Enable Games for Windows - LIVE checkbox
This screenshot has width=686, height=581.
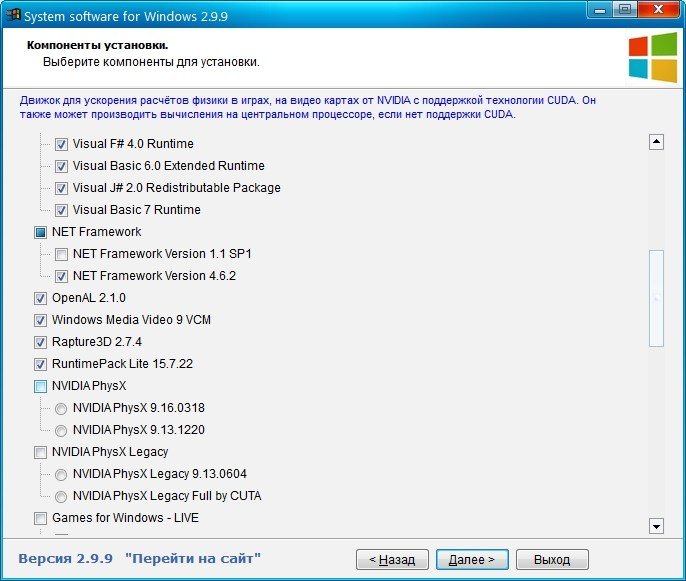tap(40, 518)
